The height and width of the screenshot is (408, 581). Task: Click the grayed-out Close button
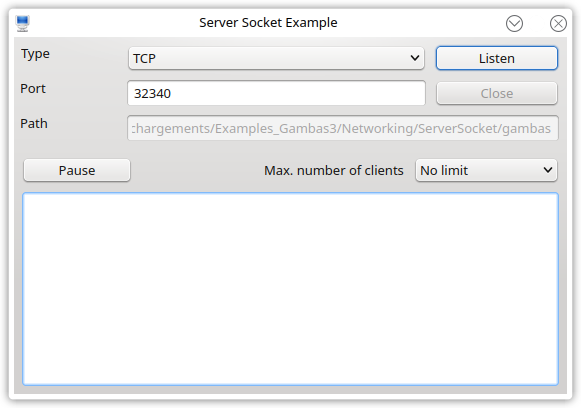pos(497,93)
